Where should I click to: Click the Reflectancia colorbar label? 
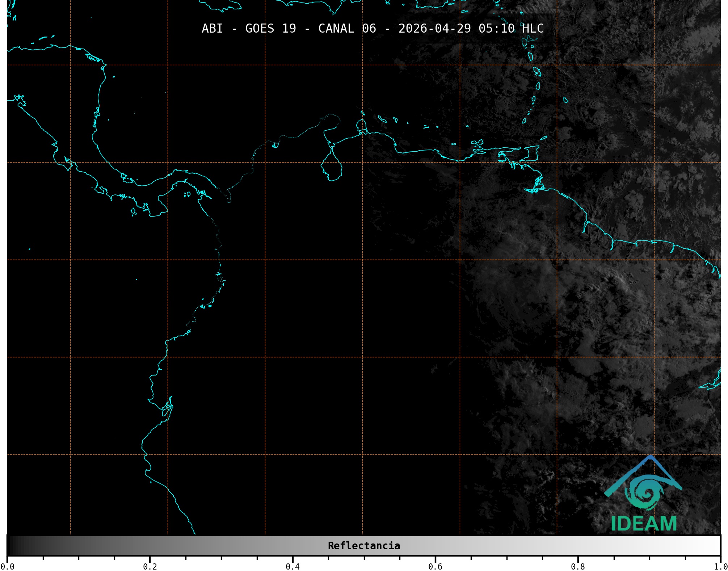pyautogui.click(x=364, y=546)
